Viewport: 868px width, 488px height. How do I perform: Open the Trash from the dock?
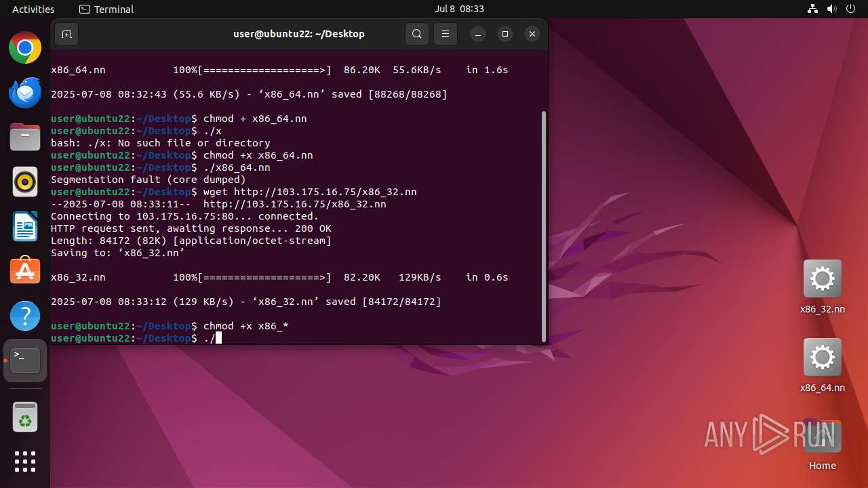tap(25, 418)
